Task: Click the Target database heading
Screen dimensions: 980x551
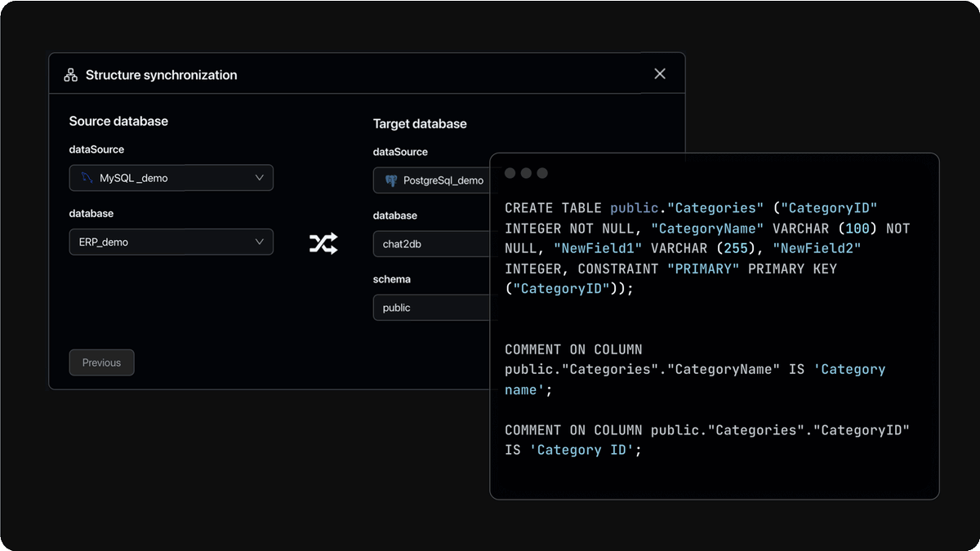Action: 420,124
